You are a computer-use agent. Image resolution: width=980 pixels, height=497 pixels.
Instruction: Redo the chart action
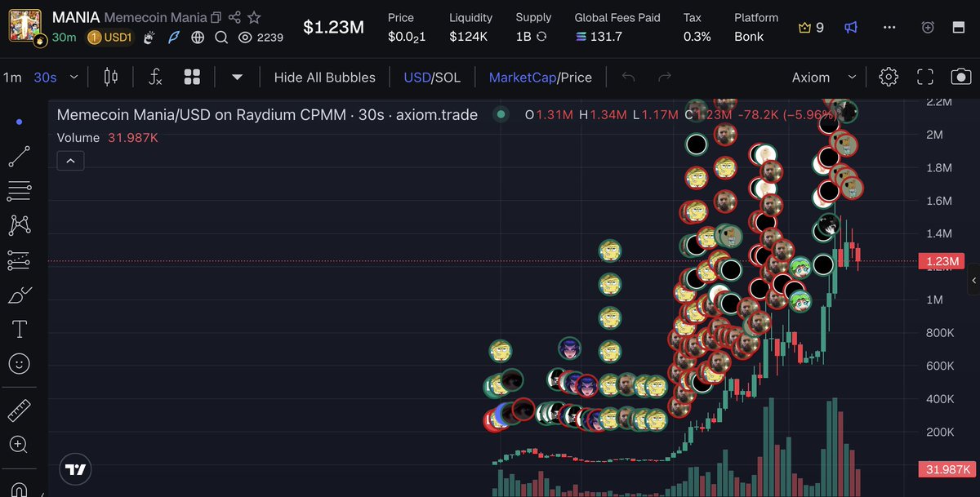[x=665, y=78]
